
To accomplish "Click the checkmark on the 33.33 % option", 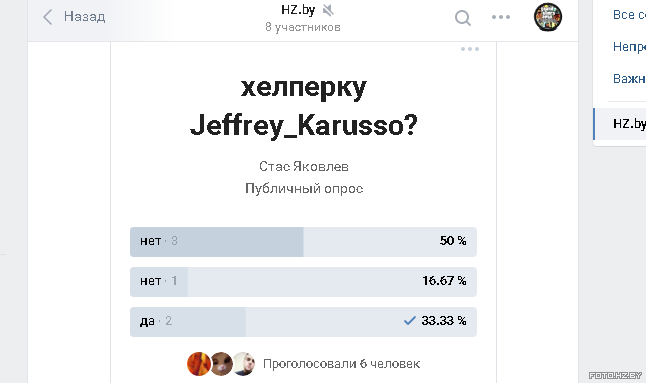I will (410, 320).
